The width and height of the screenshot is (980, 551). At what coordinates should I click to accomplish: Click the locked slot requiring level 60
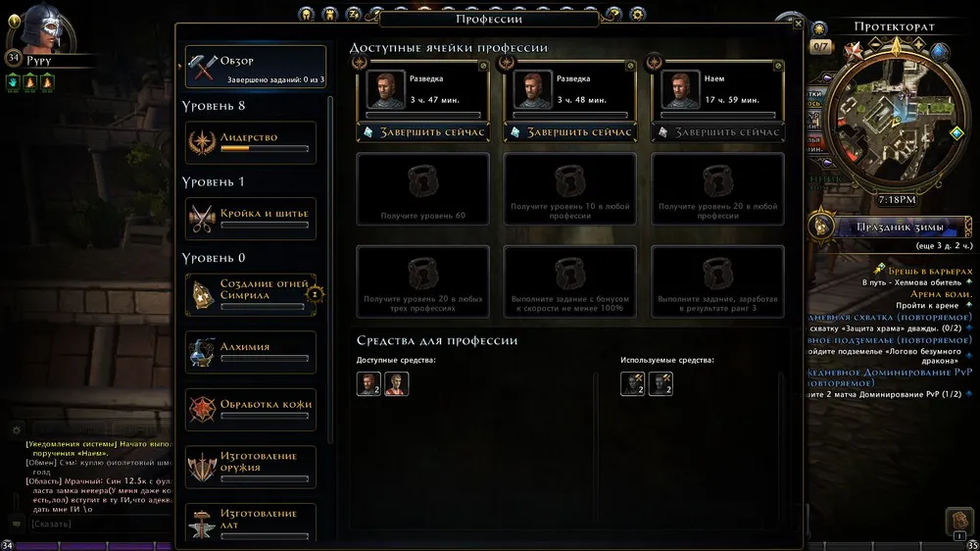click(423, 189)
